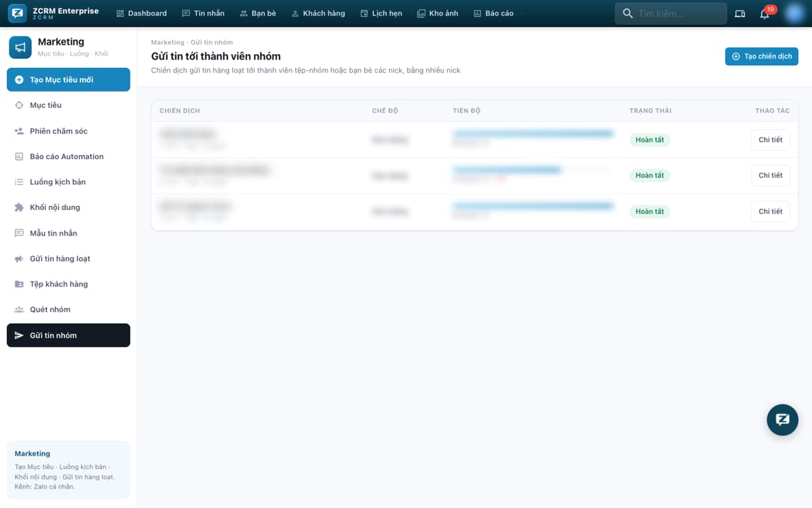Go to the Dashboard tab
Screen dimensions: 812x508
[x=141, y=14]
